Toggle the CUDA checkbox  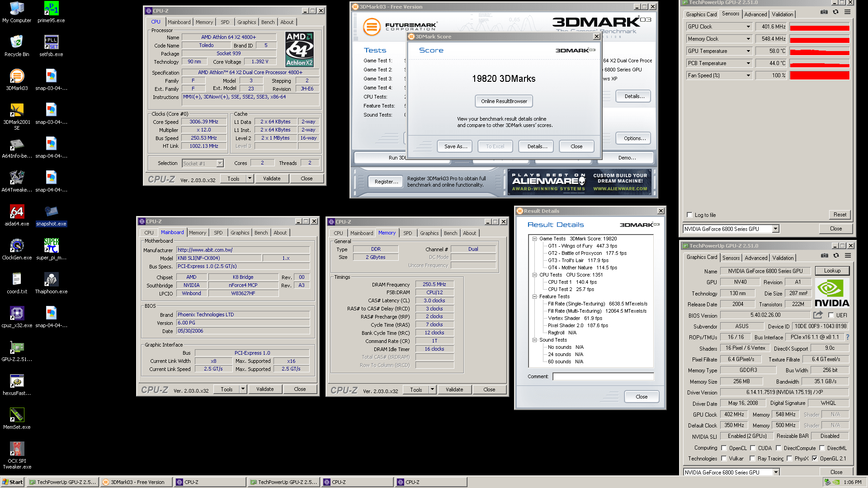pyautogui.click(x=753, y=448)
